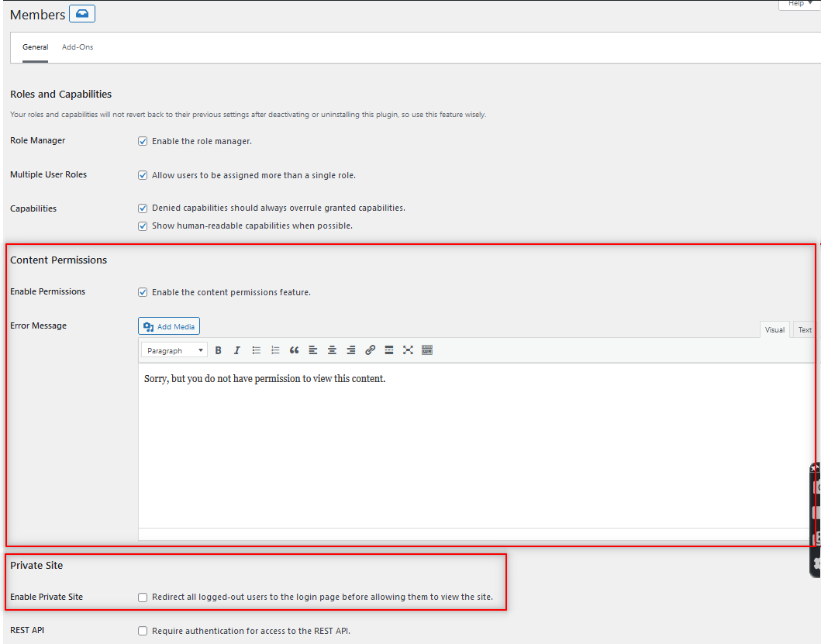The width and height of the screenshot is (821, 644).
Task: Toggle Denied capabilities overrule granted checkbox
Action: [x=143, y=208]
